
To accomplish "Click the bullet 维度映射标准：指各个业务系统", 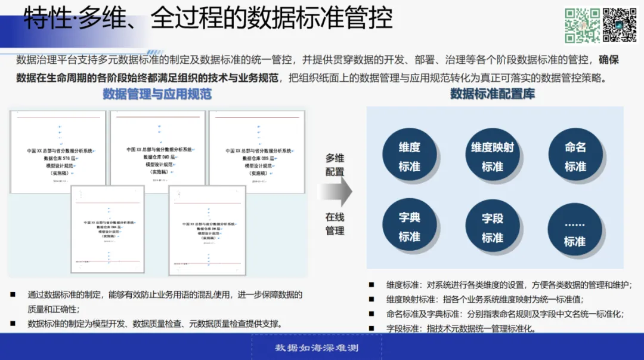I will click(x=485, y=299).
